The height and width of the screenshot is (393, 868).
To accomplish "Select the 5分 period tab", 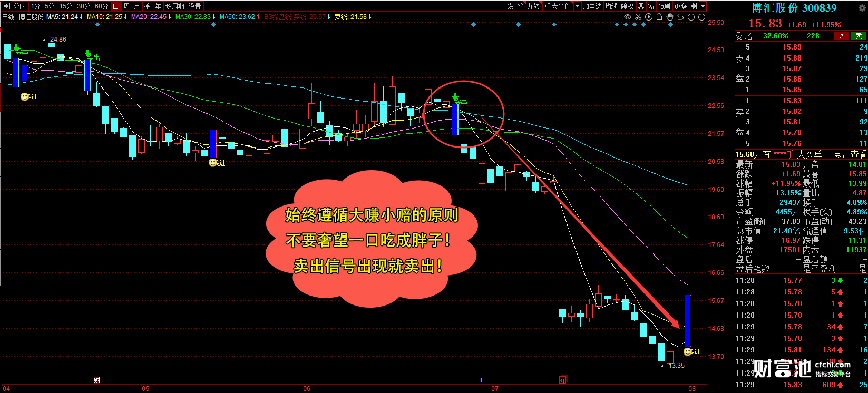I will click(x=50, y=6).
